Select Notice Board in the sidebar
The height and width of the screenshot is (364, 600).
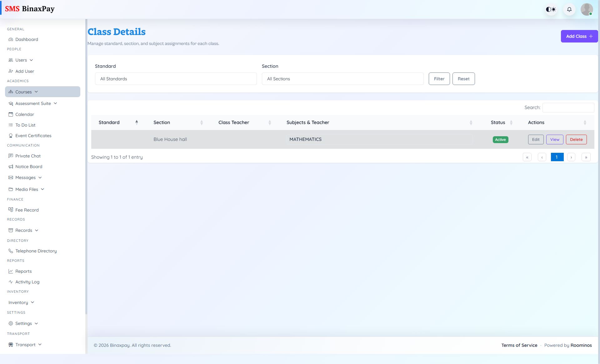pyautogui.click(x=29, y=167)
